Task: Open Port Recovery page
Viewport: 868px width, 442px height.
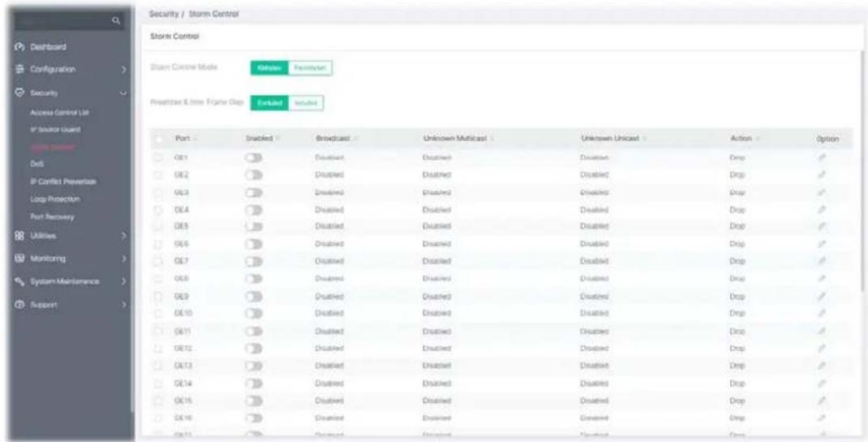Action: point(53,217)
